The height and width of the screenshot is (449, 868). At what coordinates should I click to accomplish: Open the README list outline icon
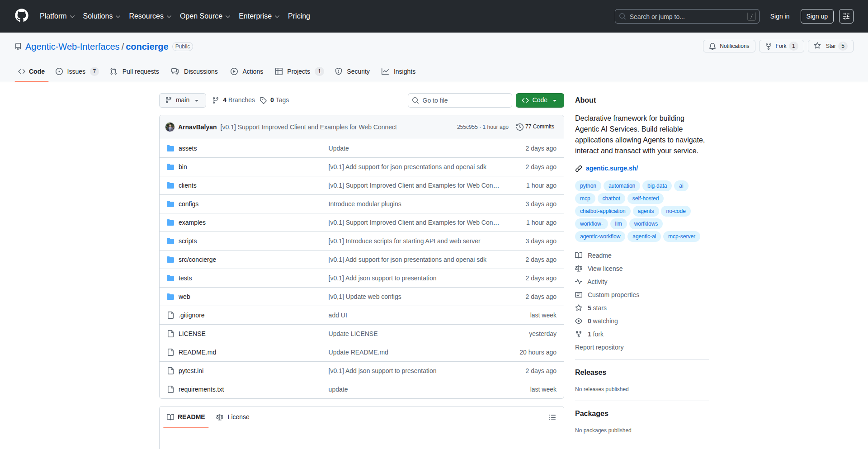tap(552, 417)
